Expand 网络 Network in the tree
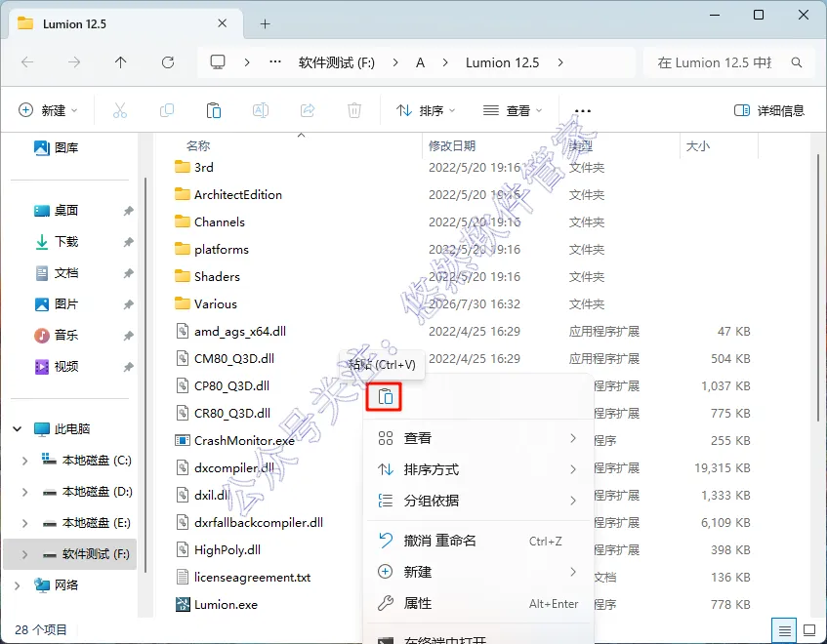 coord(18,585)
